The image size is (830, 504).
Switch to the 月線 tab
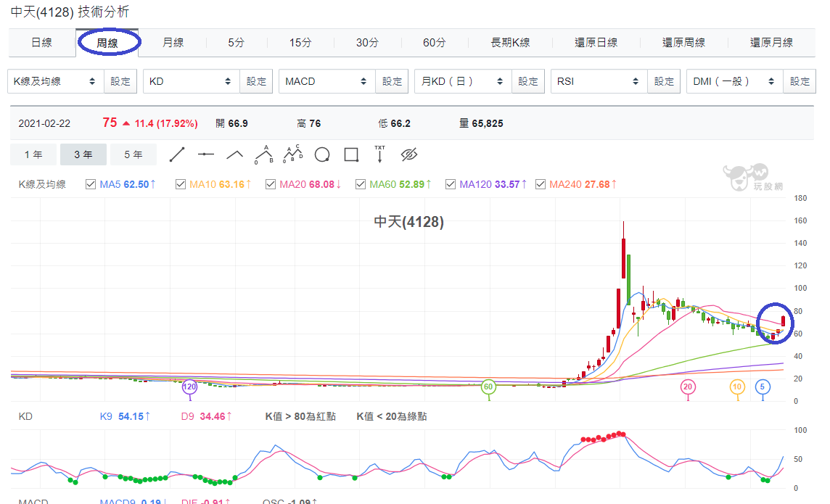pos(173,43)
